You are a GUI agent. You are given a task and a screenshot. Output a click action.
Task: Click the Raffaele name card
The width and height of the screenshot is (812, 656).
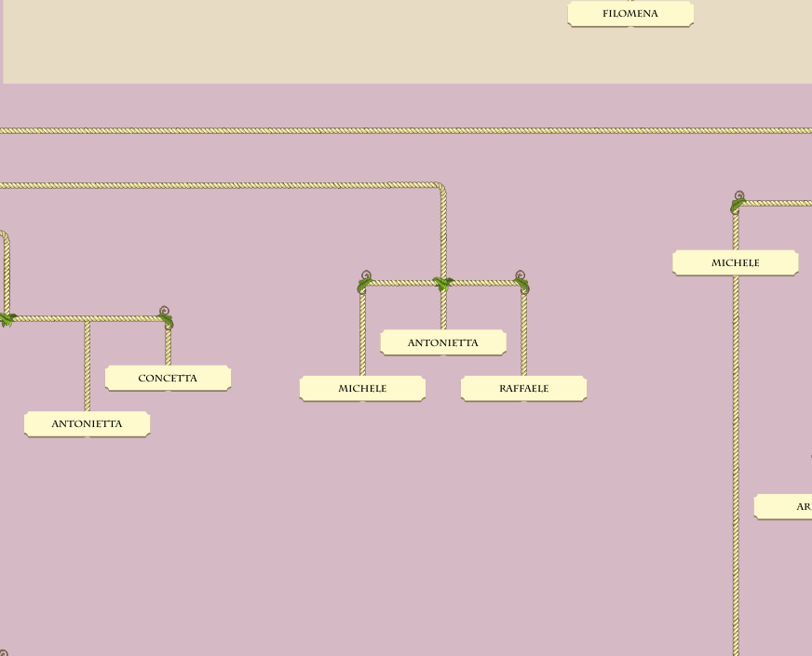tap(523, 388)
